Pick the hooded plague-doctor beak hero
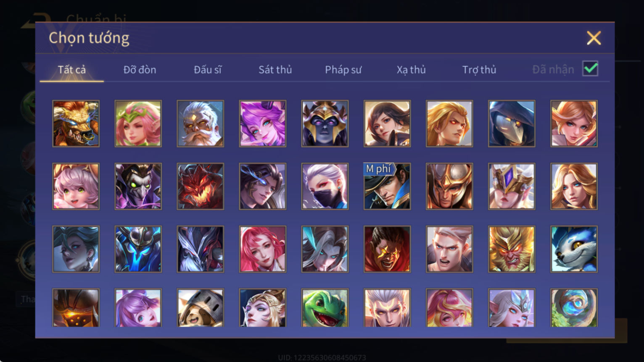Image resolution: width=644 pixels, height=362 pixels. (x=512, y=123)
